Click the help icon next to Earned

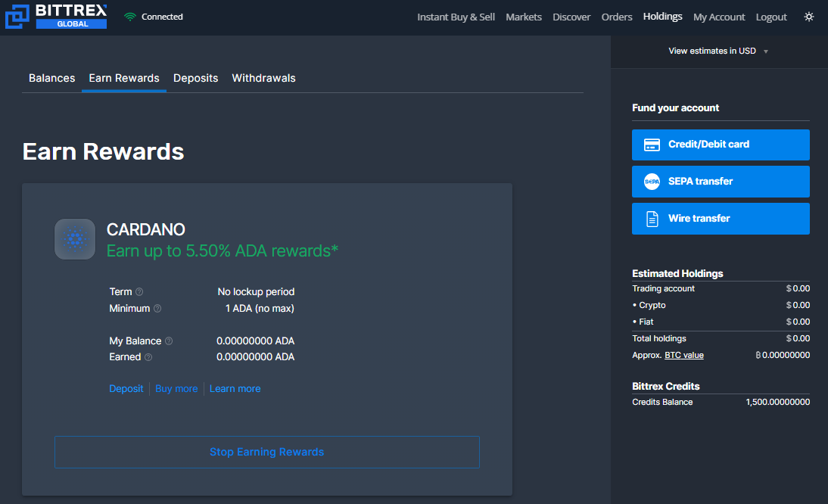tap(148, 357)
